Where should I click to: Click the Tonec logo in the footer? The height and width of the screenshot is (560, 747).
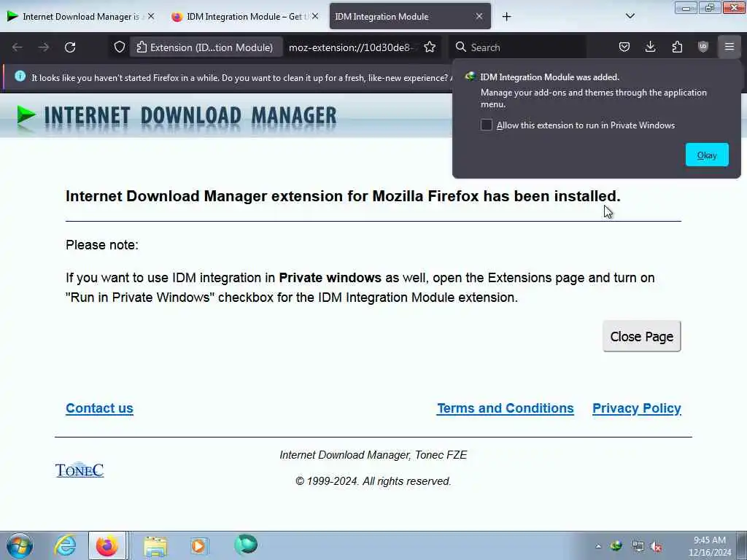80,470
